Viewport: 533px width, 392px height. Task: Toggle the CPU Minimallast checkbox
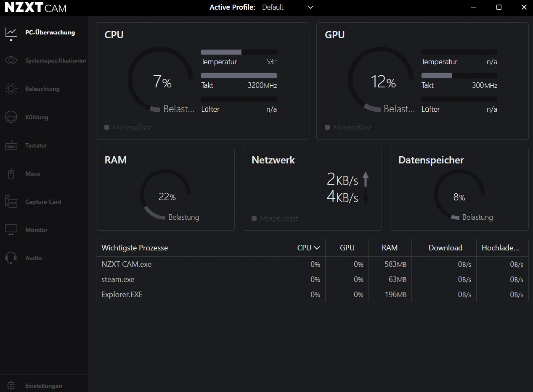(107, 127)
